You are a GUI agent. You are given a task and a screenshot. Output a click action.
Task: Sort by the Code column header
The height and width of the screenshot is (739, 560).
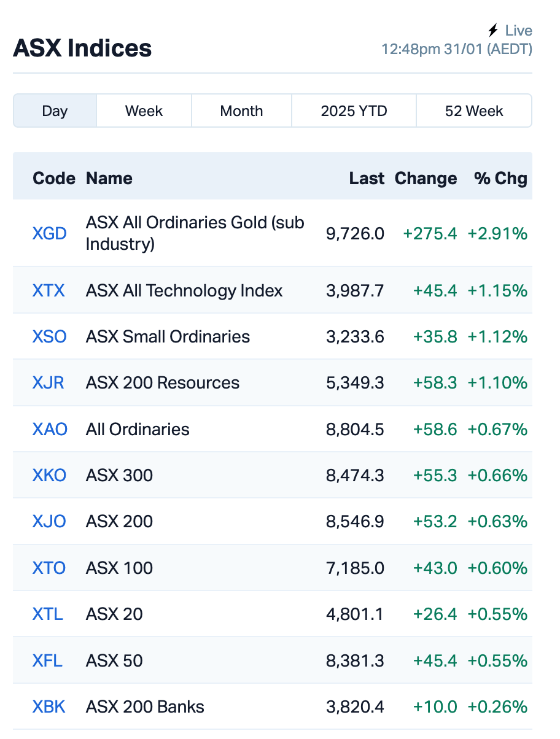click(x=54, y=179)
